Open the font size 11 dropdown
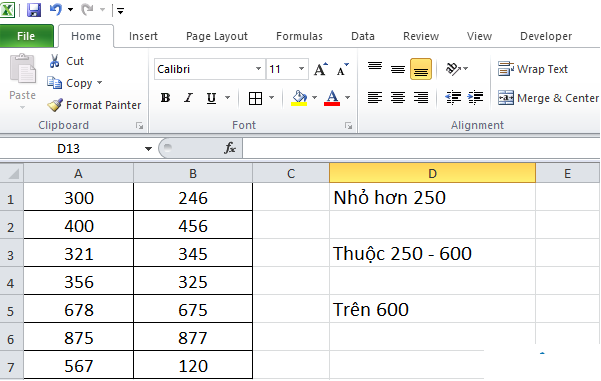Screen dimensions: 601x381 [302, 69]
